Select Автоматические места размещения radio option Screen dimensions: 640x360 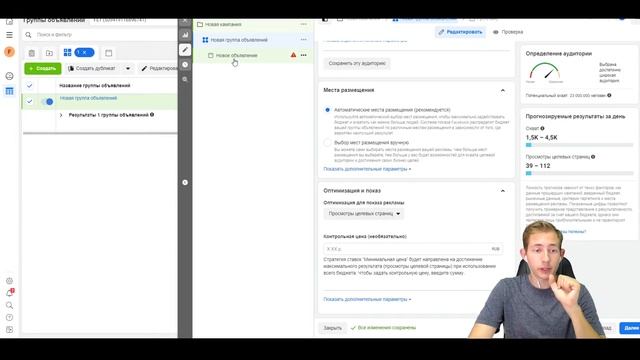[x=327, y=110]
